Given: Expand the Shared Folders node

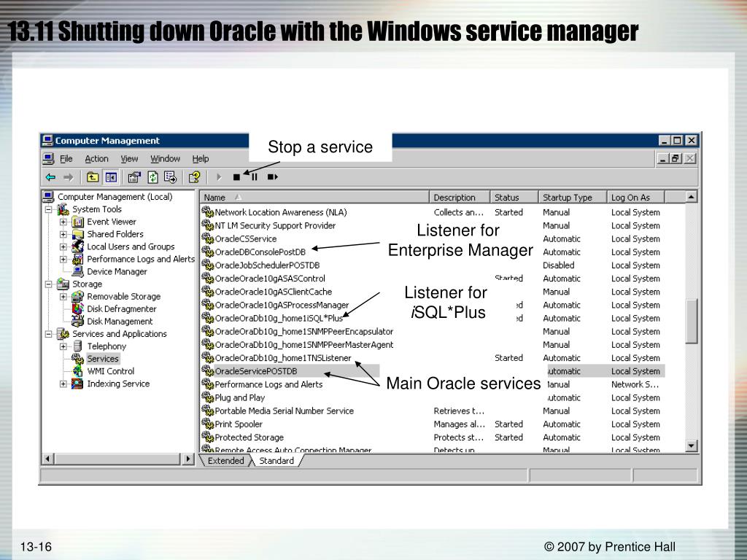Looking at the screenshot, I should click(x=63, y=234).
